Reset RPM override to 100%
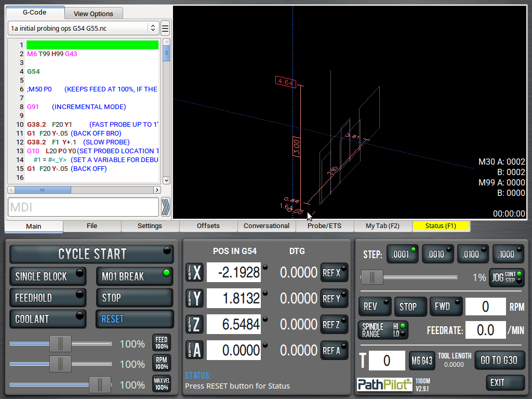 click(161, 363)
